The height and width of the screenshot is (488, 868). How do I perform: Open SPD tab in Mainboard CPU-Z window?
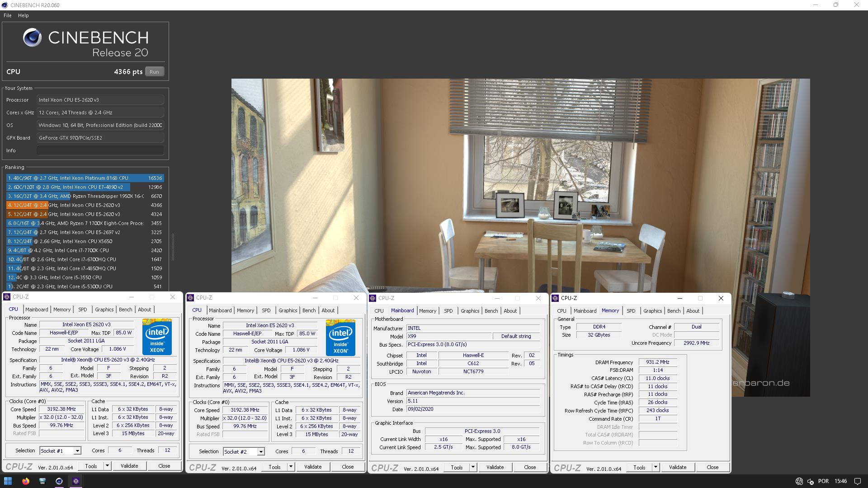(448, 311)
